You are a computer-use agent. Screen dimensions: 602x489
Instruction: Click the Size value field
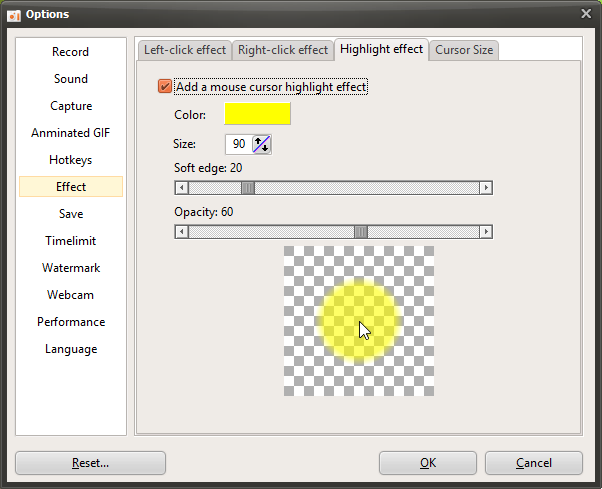[x=238, y=144]
